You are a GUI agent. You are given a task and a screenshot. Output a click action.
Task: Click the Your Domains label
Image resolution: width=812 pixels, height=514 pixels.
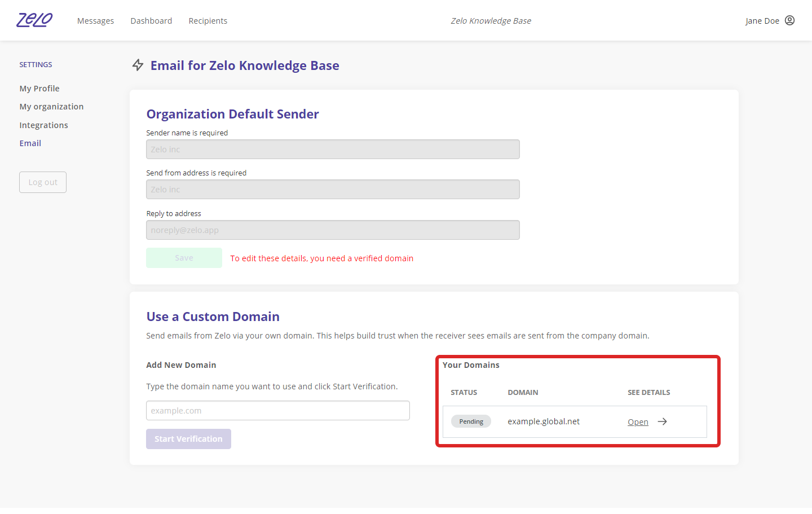click(471, 365)
